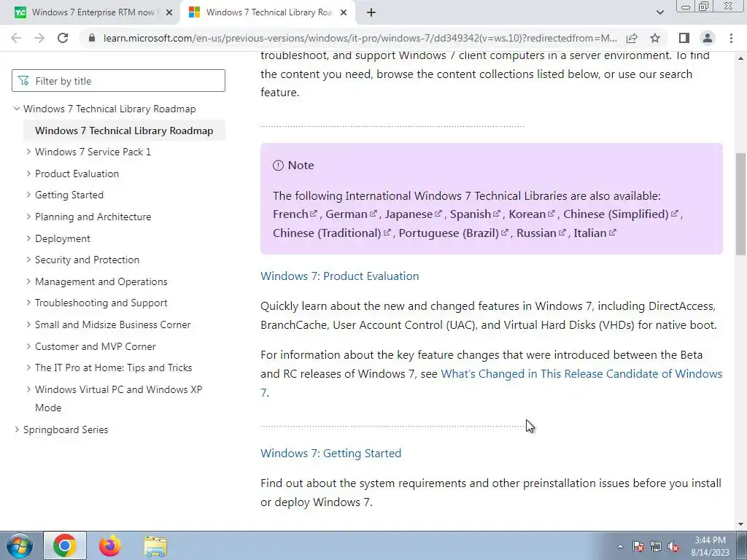Open Small and Midsize Business Corner

(113, 324)
